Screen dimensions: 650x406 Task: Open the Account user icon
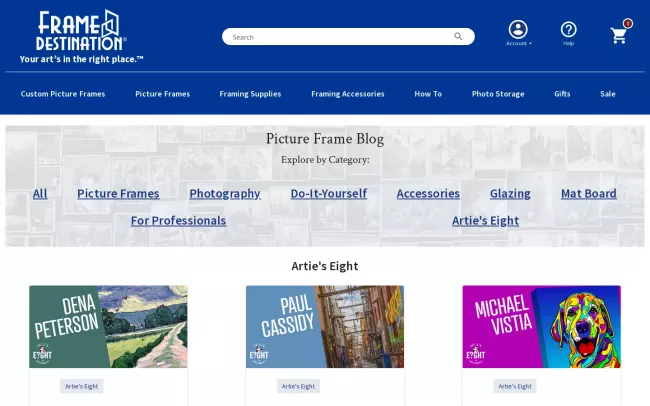(518, 29)
